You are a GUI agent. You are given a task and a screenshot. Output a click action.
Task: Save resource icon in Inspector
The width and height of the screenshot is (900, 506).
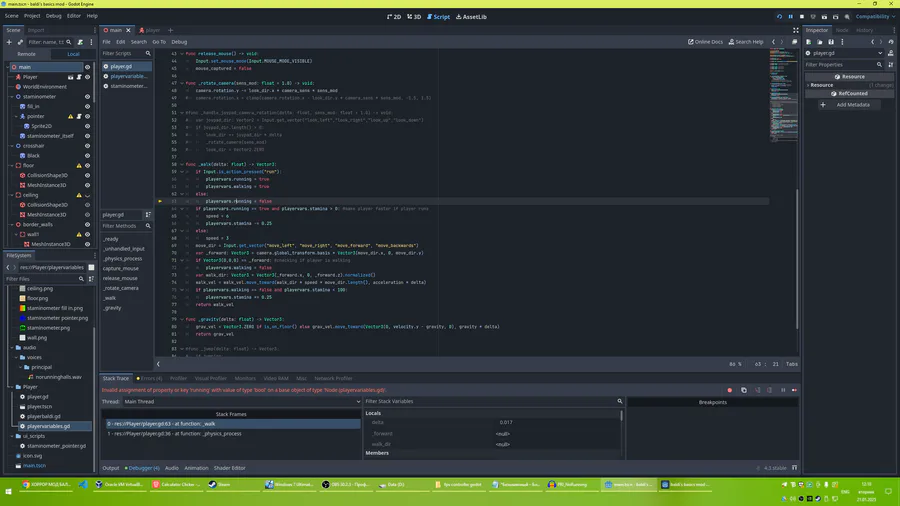coord(831,42)
